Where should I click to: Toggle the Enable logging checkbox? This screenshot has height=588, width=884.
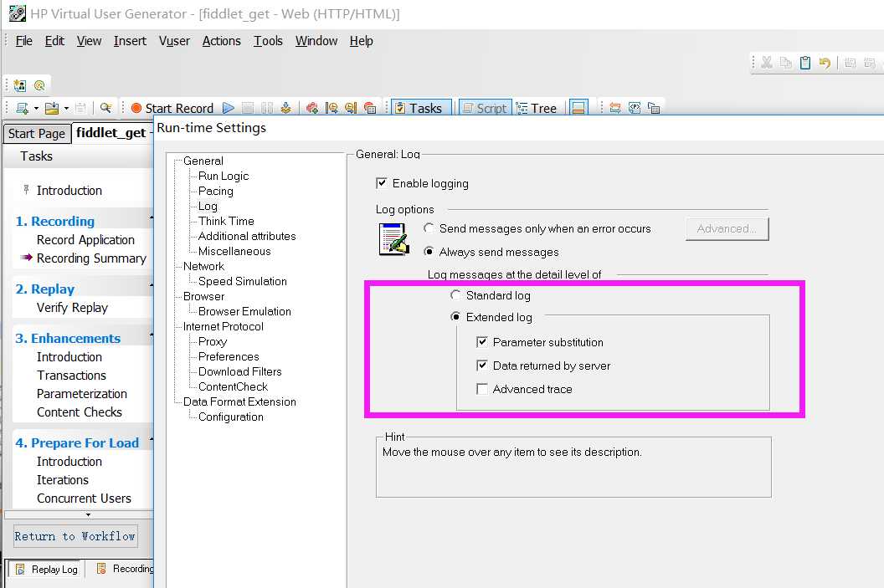(382, 183)
